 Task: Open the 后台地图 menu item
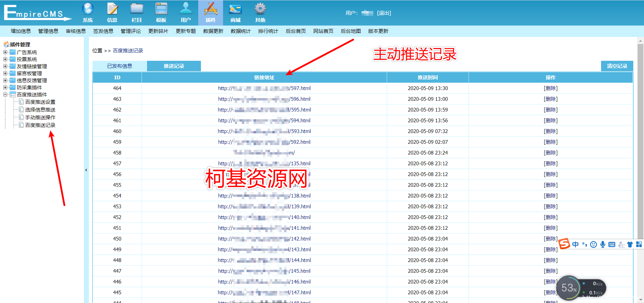351,31
